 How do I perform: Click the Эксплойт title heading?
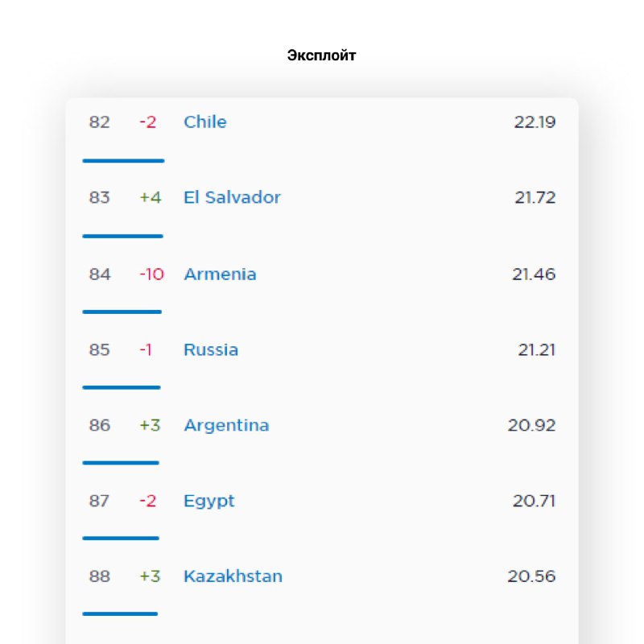pos(322,56)
